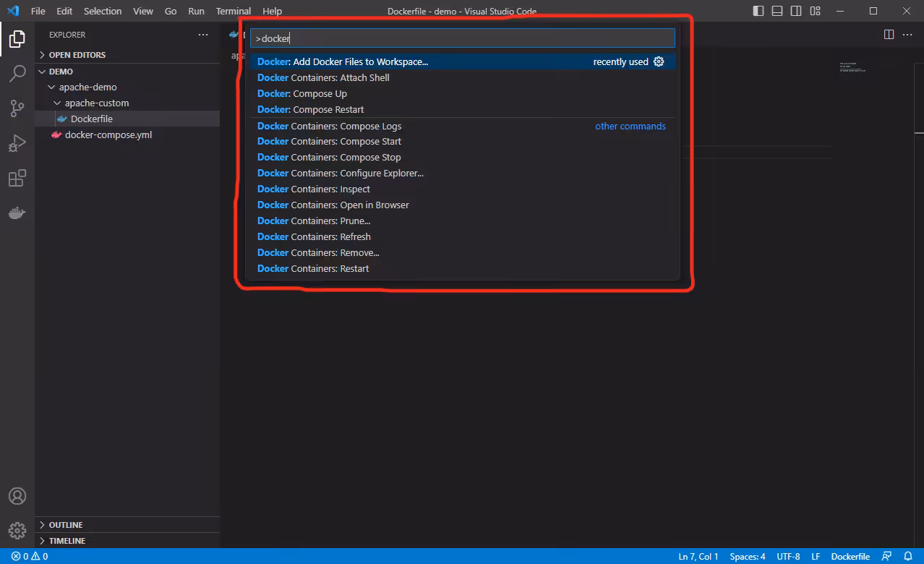
Task: Open the Selection menu
Action: click(103, 11)
